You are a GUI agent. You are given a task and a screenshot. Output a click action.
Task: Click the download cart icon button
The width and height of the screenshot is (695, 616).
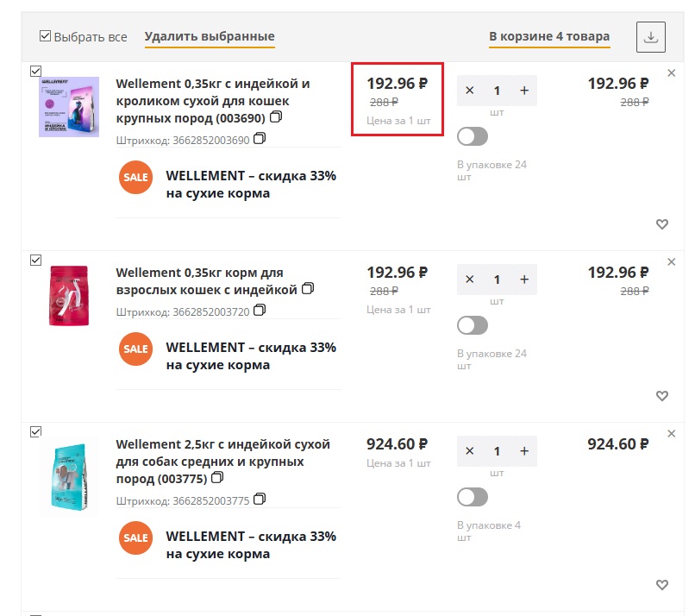[651, 37]
